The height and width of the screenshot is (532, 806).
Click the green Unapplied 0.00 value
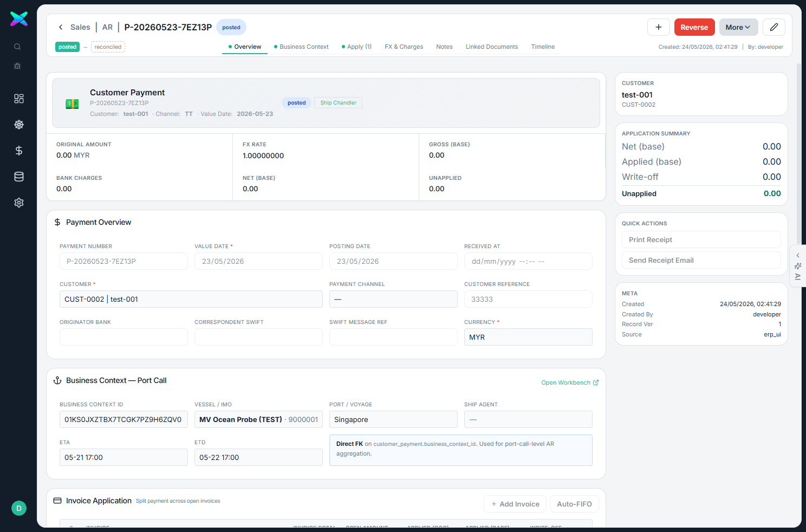(x=772, y=193)
